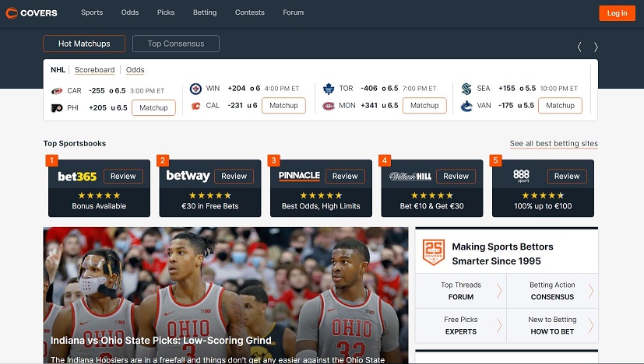This screenshot has width=644, height=364.
Task: Click the TOR -406 moneyline value
Action: click(x=369, y=88)
